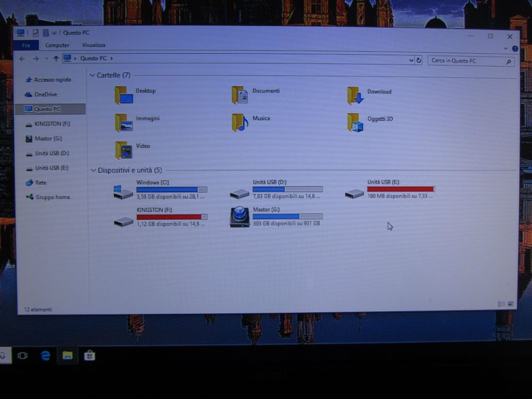Collapse the Cartelle (7) section
The width and height of the screenshot is (532, 399).
93,76
